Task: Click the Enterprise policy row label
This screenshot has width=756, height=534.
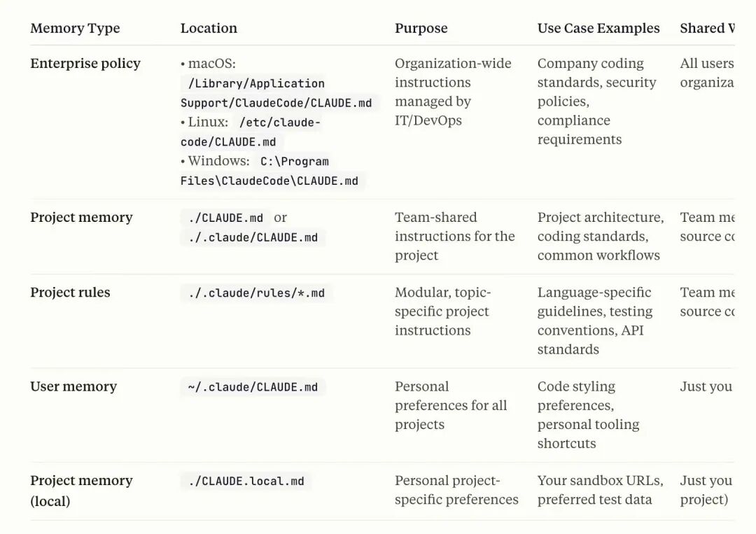Action: point(85,63)
